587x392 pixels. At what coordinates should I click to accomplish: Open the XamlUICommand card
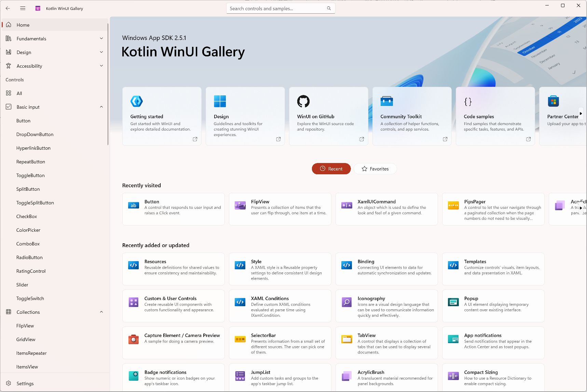pyautogui.click(x=387, y=209)
